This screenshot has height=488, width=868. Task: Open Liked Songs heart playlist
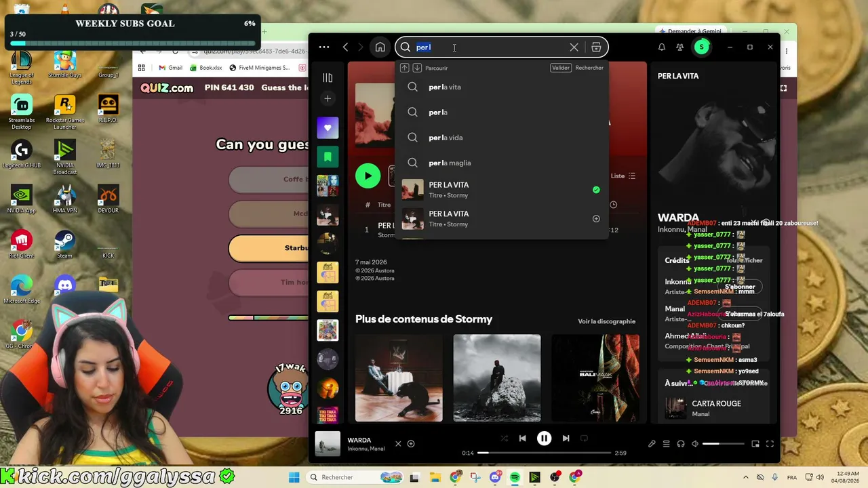(x=328, y=127)
